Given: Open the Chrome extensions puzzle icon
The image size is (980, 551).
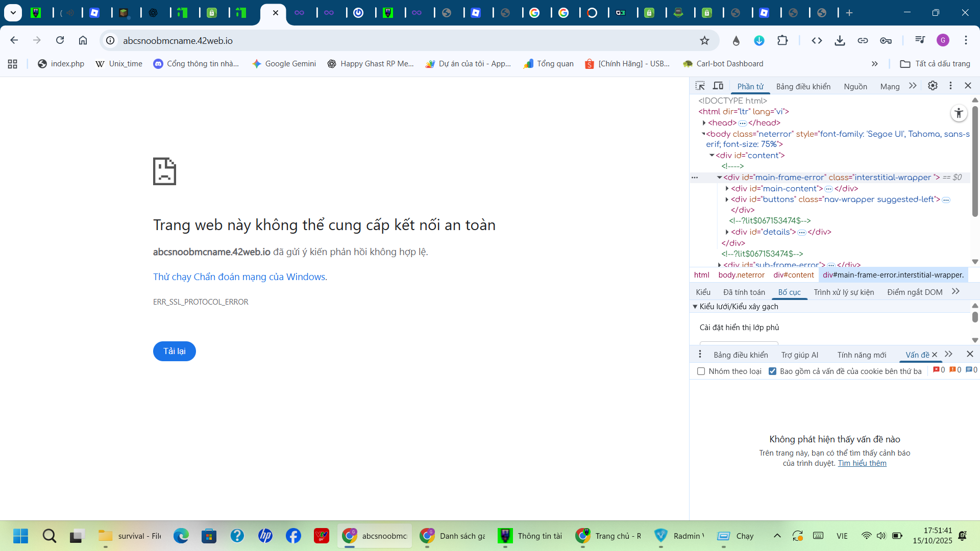Looking at the screenshot, I should (x=782, y=41).
